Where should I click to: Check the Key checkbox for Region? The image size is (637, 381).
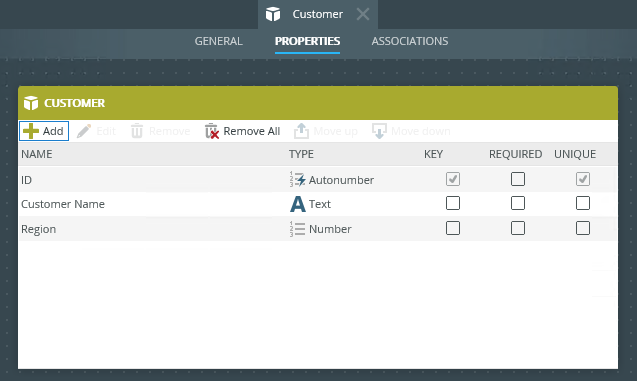tap(453, 228)
